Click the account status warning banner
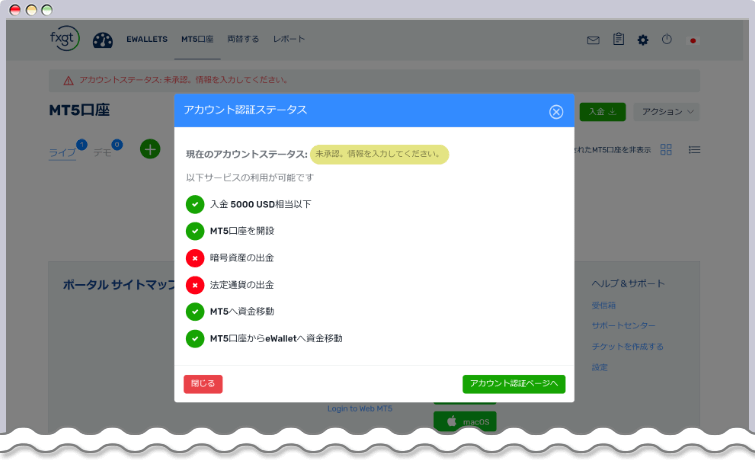The image size is (755, 460). 374,80
